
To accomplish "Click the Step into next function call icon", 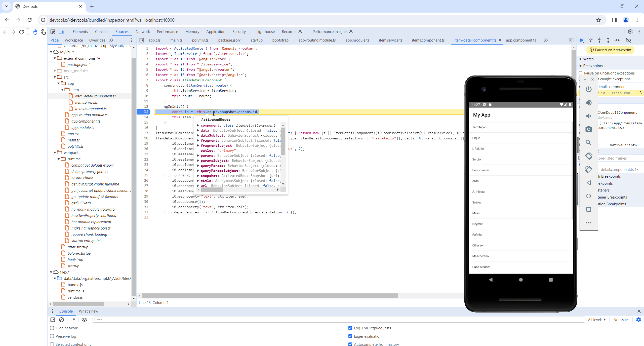I will click(x=599, y=40).
